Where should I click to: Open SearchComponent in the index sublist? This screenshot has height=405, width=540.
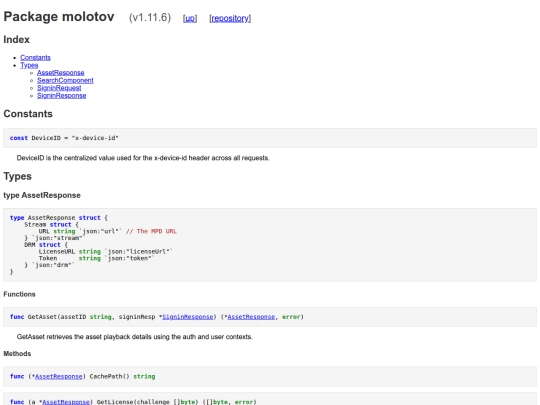click(65, 80)
